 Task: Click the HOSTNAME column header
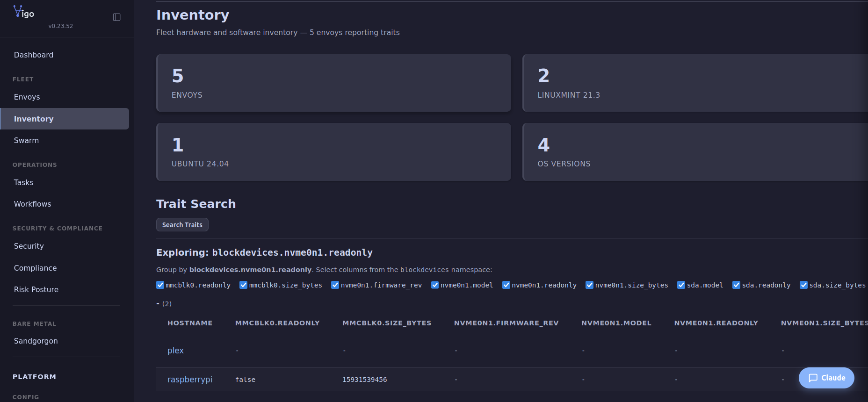(x=190, y=323)
